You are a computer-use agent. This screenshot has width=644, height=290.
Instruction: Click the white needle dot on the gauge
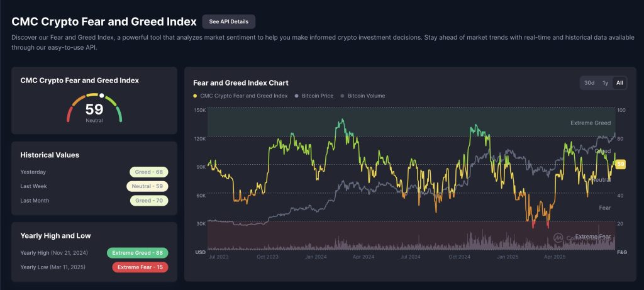[101, 95]
